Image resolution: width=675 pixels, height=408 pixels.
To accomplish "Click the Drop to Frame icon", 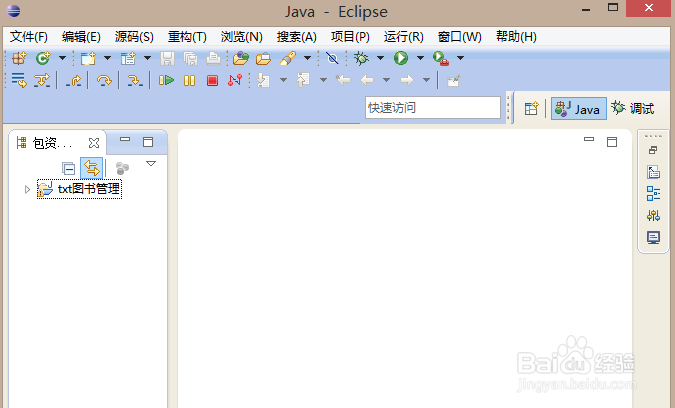I will pos(19,80).
